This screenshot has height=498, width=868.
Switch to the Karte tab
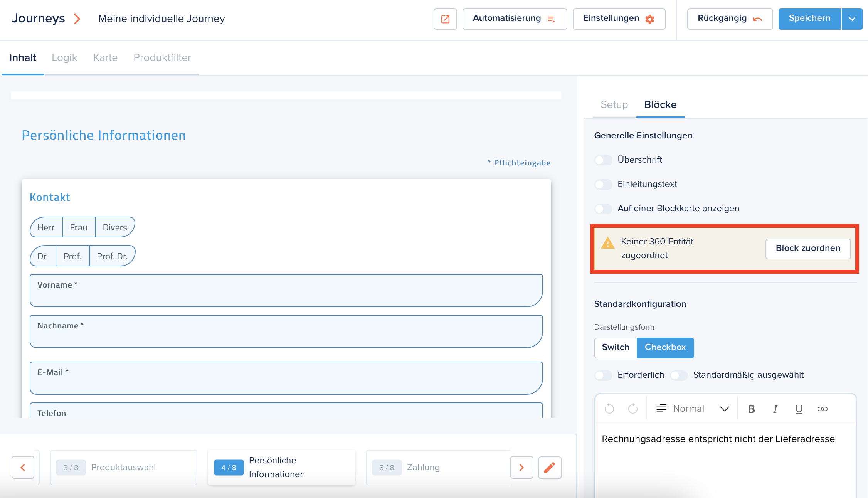pos(105,58)
